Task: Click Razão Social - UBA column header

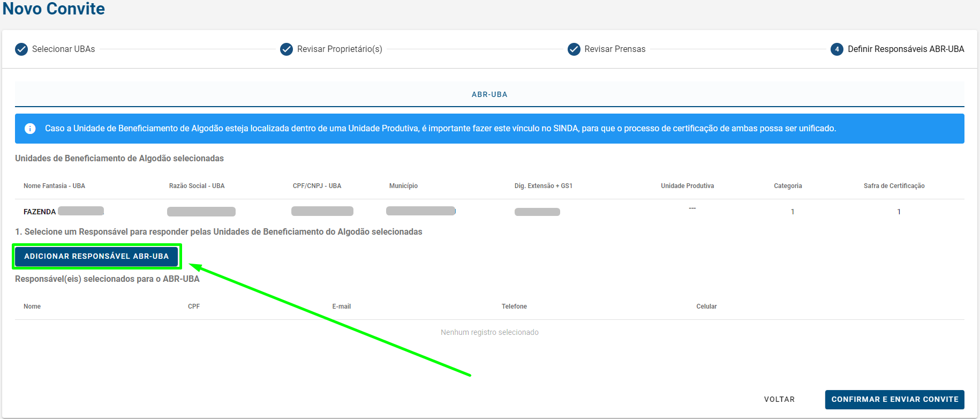Action: click(x=197, y=186)
